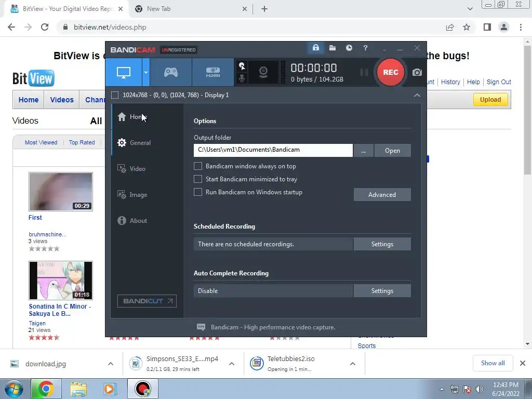
Task: Switch to HDMI device recording mode
Action: [213, 72]
